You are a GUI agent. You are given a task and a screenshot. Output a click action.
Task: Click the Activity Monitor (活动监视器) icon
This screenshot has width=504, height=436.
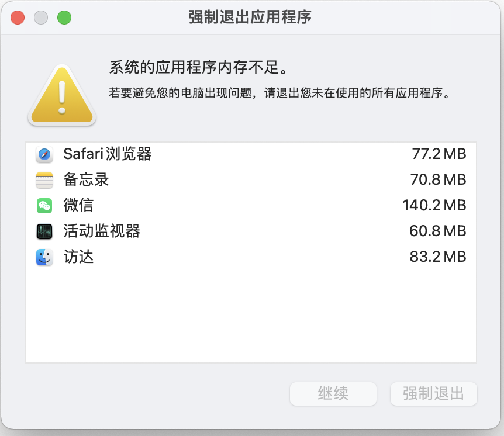[x=44, y=231]
